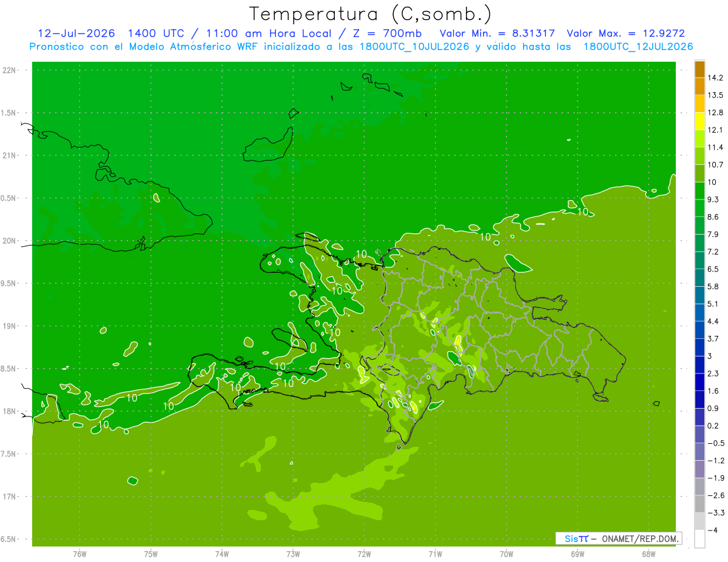Pick the purple swatch between -1.2 and -1.9
Viewport: 728px width, 562px height.
pyautogui.click(x=699, y=469)
